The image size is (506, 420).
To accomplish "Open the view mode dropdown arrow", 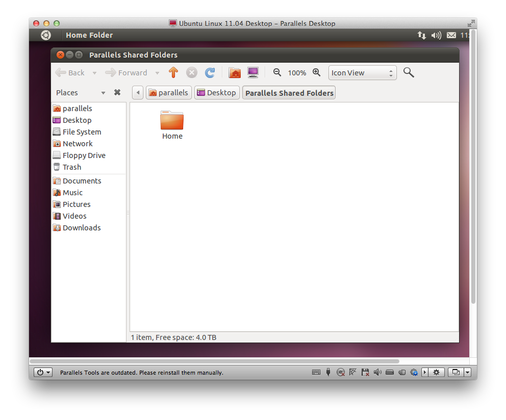I will (468, 372).
